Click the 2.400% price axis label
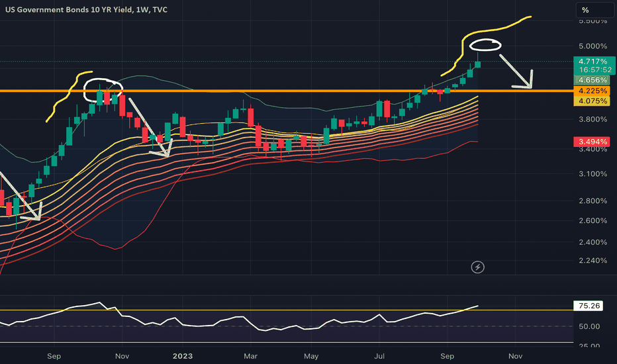Viewport: 617px width, 364px height. coord(593,242)
